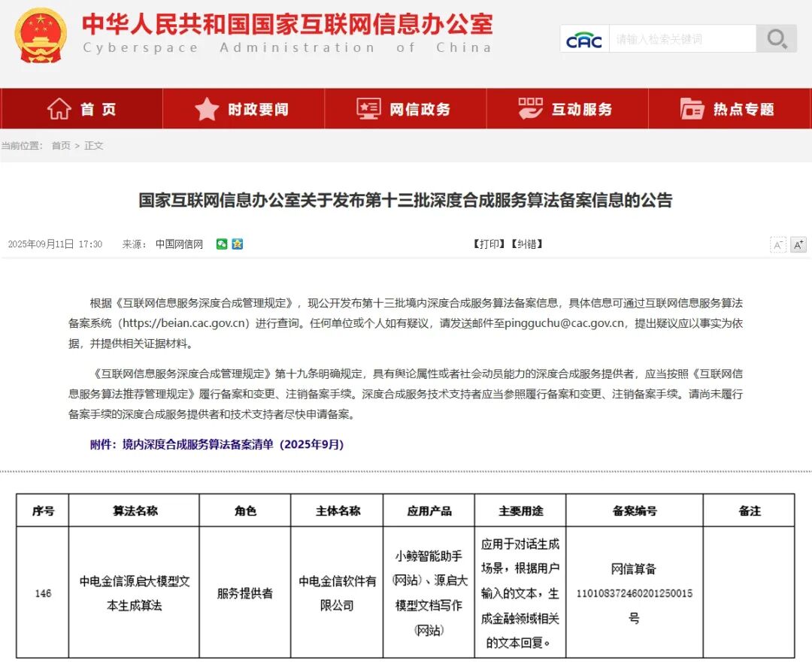Click the magnifying glass search icon
Viewport: 812px width, 666px height.
pyautogui.click(x=776, y=38)
